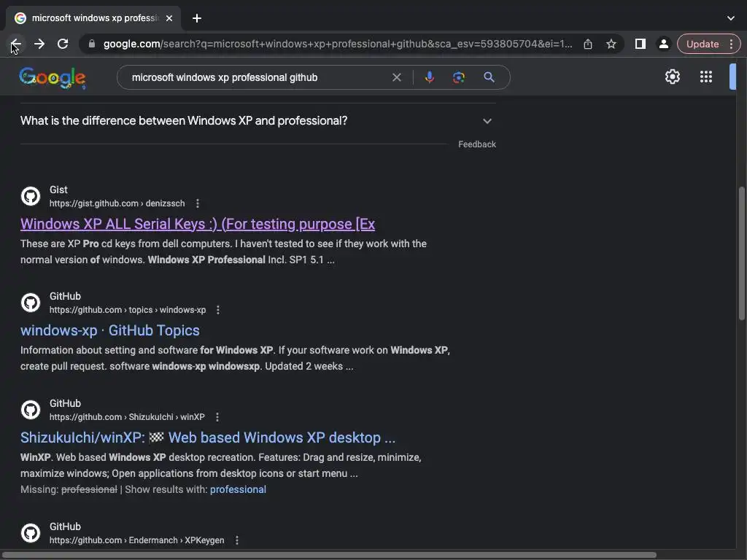This screenshot has height=560, width=747.
Task: Open the Google apps grid
Action: coord(705,77)
